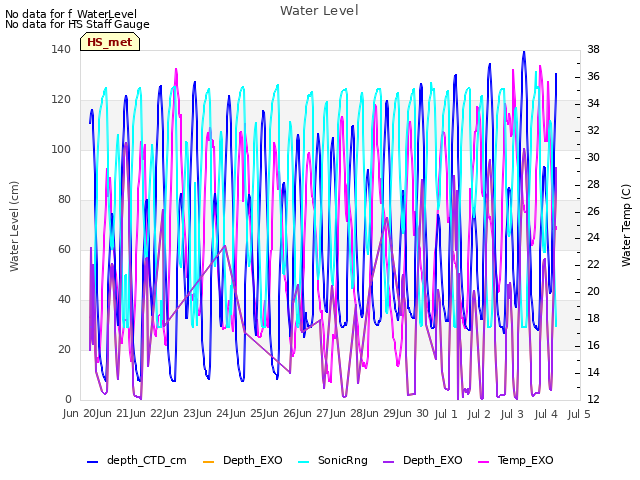
Task: Click the 14 tick on temperature axis
Action: click(x=593, y=372)
